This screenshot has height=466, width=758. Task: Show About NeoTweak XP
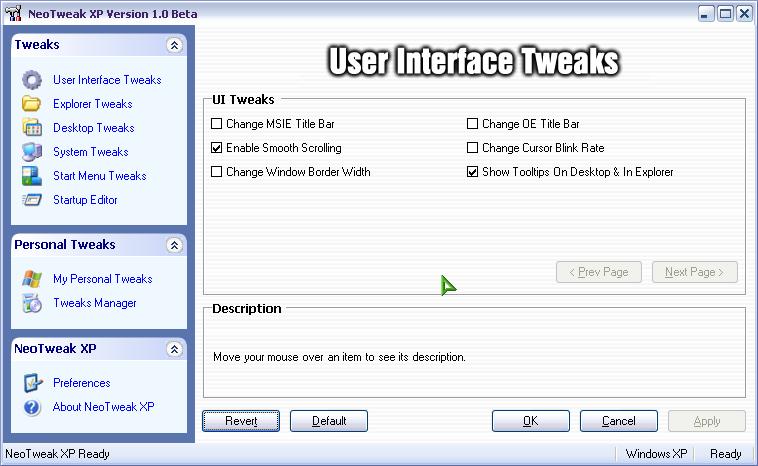coord(103,407)
